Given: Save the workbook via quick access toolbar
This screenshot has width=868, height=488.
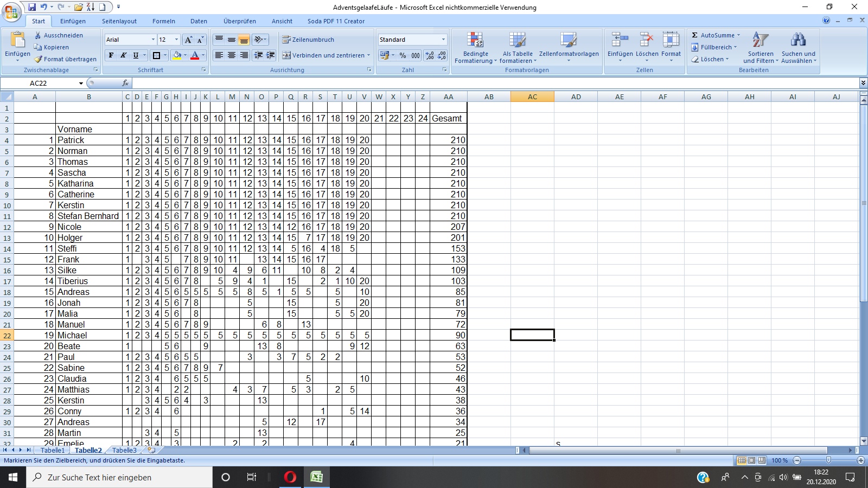Looking at the screenshot, I should (x=32, y=7).
